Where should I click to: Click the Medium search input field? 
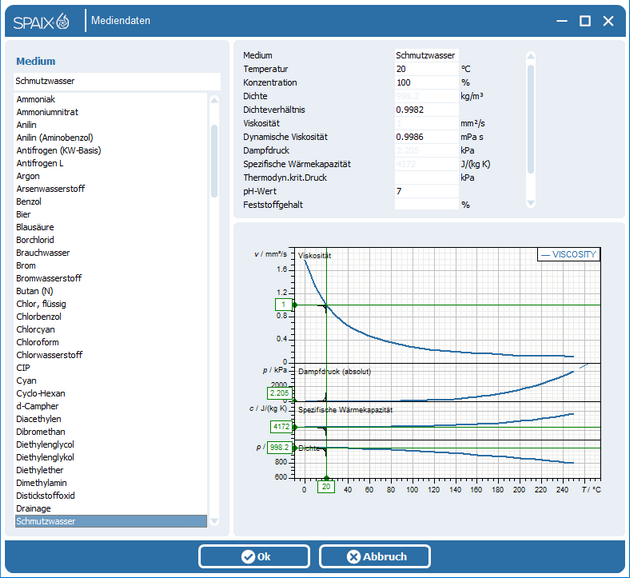pyautogui.click(x=117, y=81)
